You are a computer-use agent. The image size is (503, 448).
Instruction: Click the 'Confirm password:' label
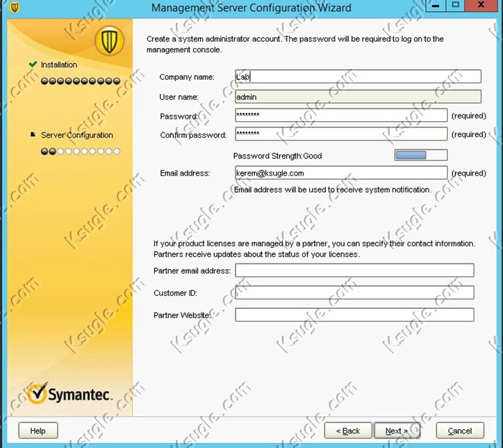click(x=193, y=135)
